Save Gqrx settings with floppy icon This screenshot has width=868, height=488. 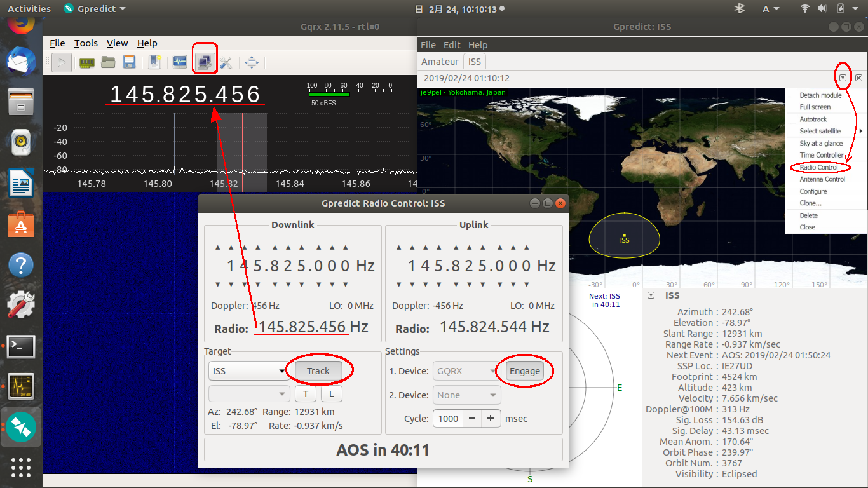click(x=130, y=62)
